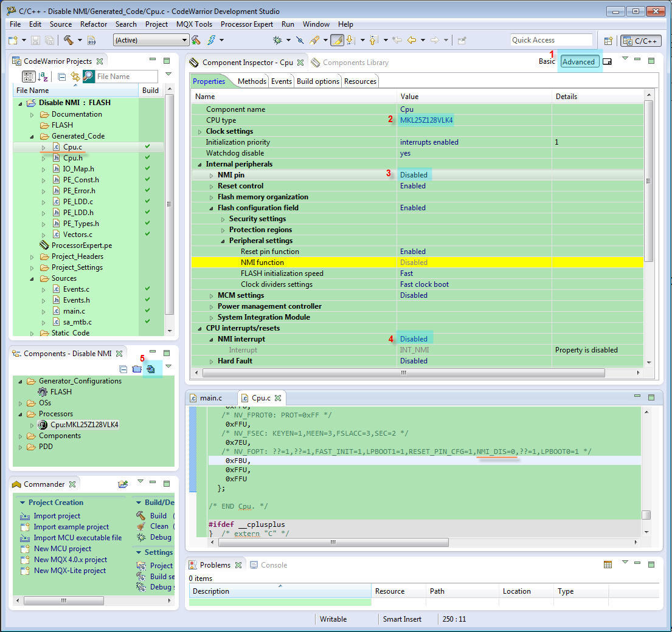Click the Disabled value of NMI interrupt
Image resolution: width=672 pixels, height=632 pixels.
[414, 338]
